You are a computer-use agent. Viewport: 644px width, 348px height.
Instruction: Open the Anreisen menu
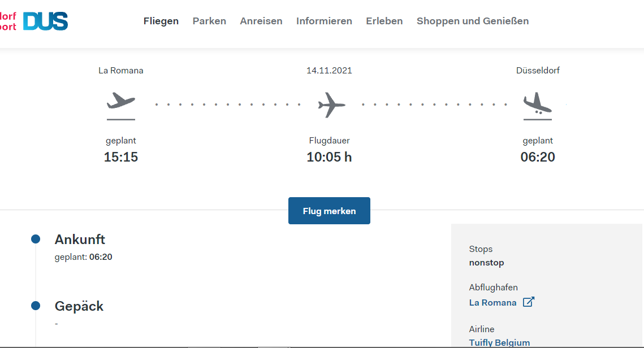[261, 21]
